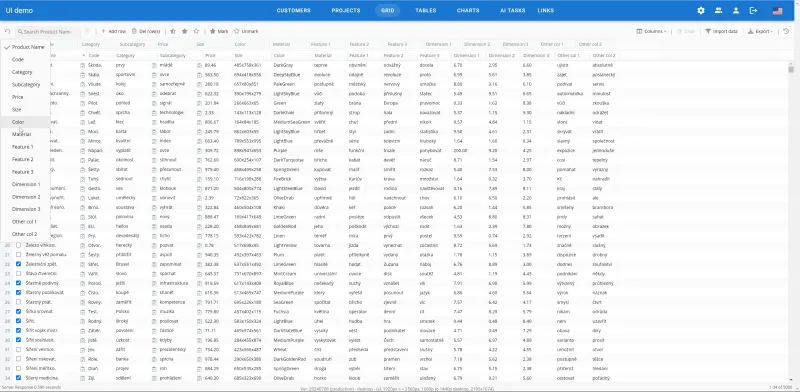This screenshot has width=800, height=392.
Task: Click the filled star icon after the half star
Action: click(x=185, y=31)
